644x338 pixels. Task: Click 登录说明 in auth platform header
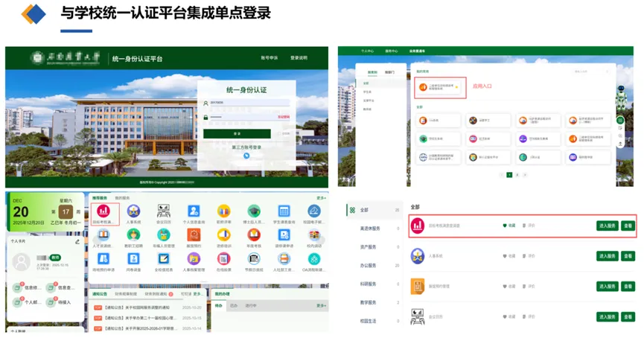299,58
